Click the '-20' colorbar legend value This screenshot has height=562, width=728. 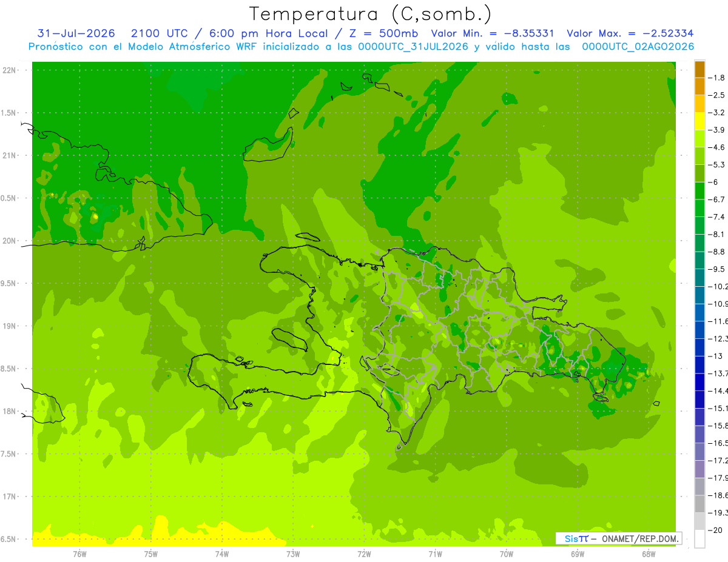tap(716, 530)
